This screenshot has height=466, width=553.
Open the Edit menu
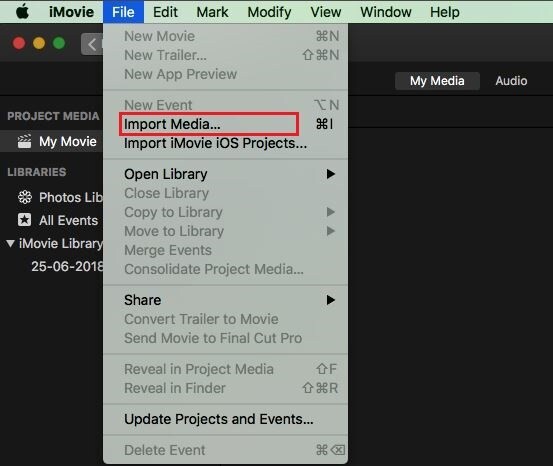pos(165,12)
